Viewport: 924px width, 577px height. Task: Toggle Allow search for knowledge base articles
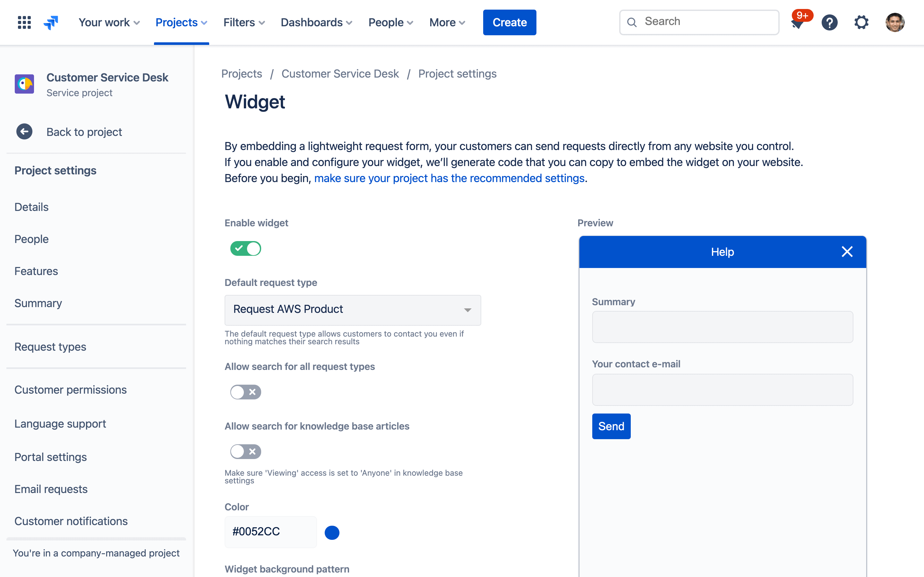click(x=245, y=451)
